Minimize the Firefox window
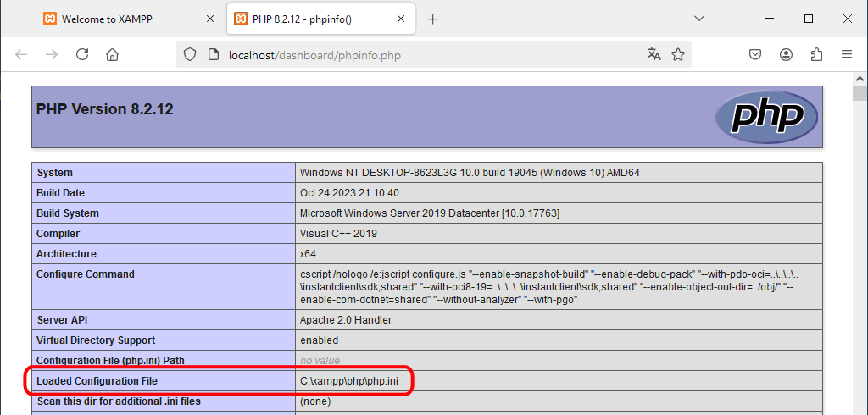 point(770,19)
